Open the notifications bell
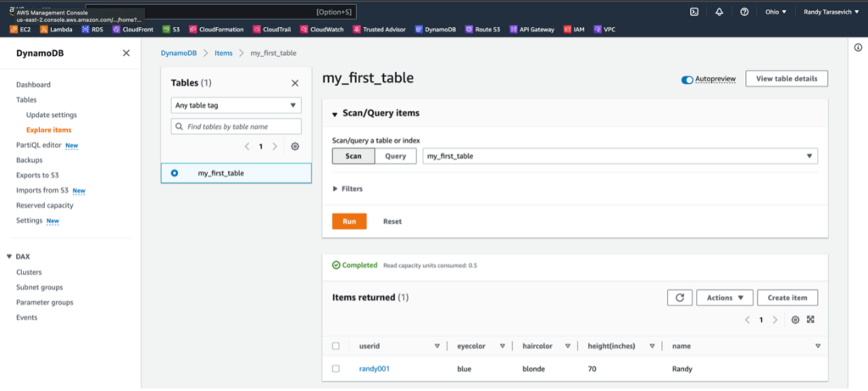Viewport: 868px width, 391px height. point(719,12)
